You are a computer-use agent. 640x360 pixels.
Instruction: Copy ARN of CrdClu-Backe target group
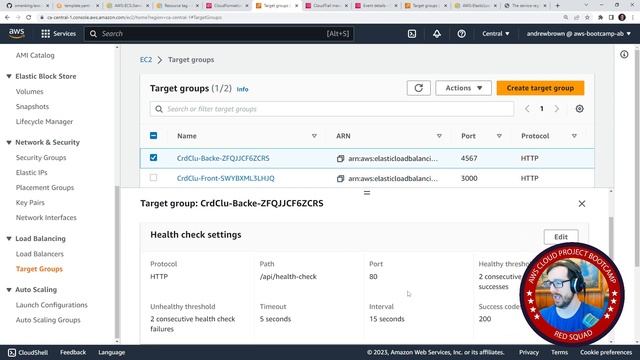(340, 158)
